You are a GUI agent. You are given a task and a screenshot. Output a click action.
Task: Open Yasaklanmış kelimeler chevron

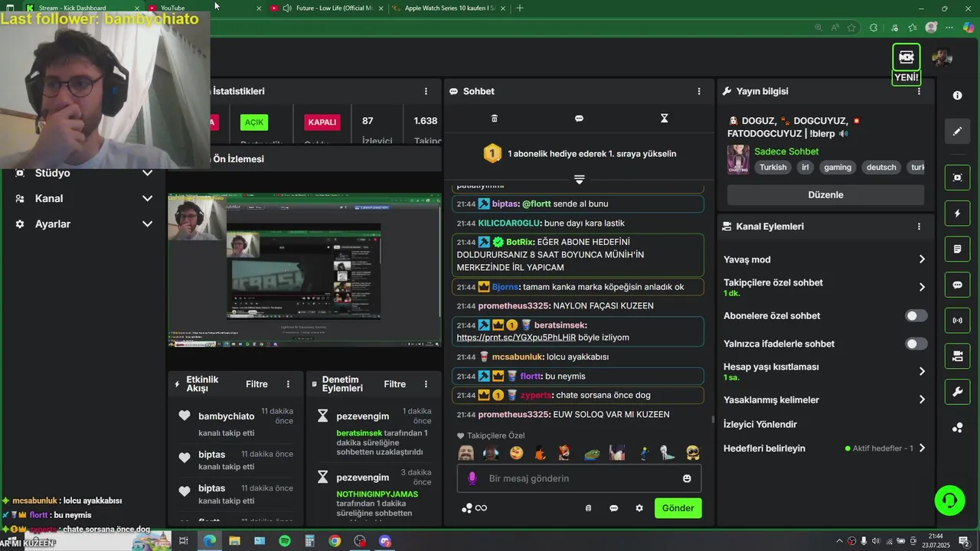[x=922, y=399]
